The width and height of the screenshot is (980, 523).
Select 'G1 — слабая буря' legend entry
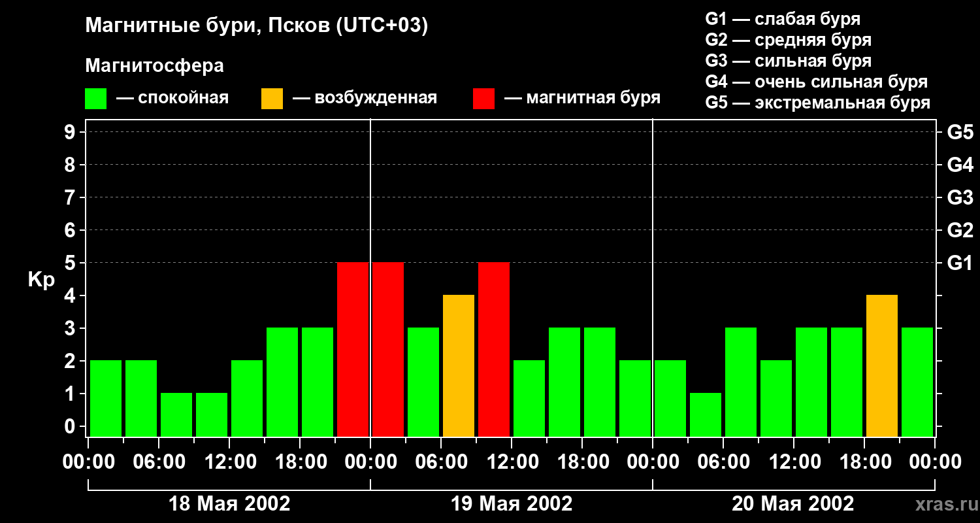click(783, 19)
